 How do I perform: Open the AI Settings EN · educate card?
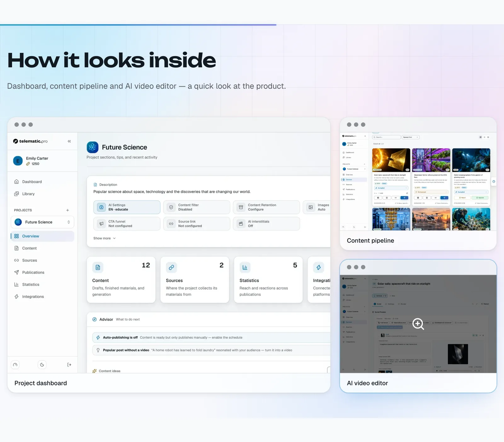(x=127, y=207)
